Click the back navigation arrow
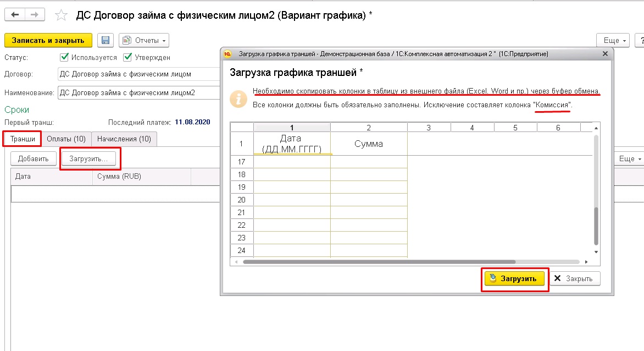 click(15, 15)
